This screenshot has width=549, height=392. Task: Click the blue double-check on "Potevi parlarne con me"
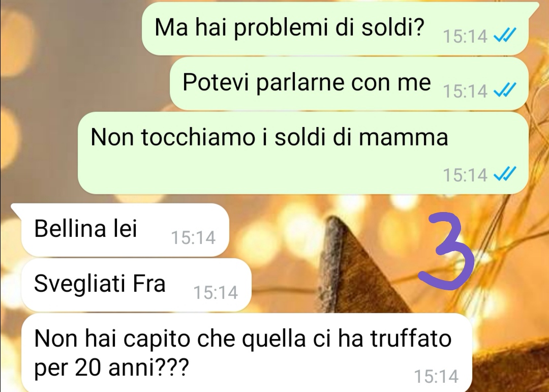point(505,90)
